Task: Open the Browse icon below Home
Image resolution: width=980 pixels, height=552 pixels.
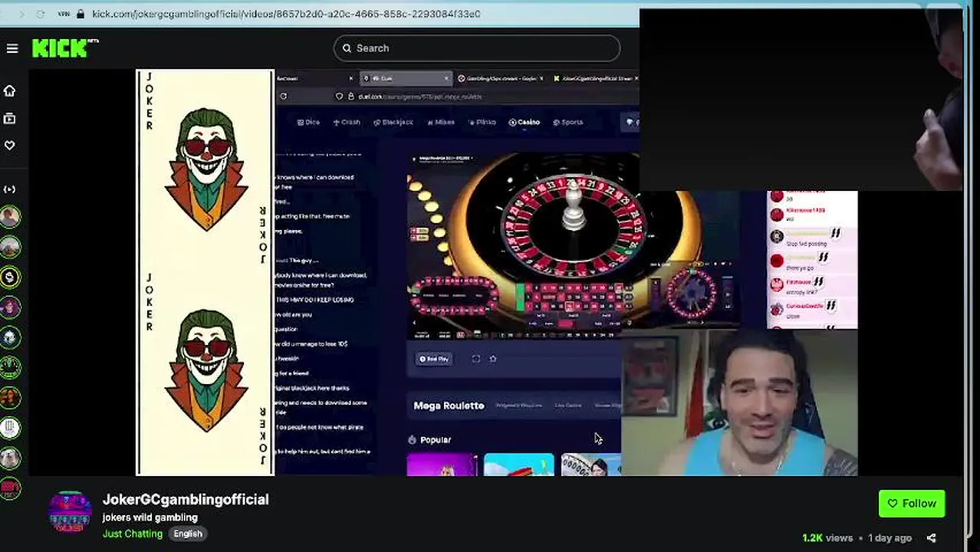Action: click(x=9, y=118)
